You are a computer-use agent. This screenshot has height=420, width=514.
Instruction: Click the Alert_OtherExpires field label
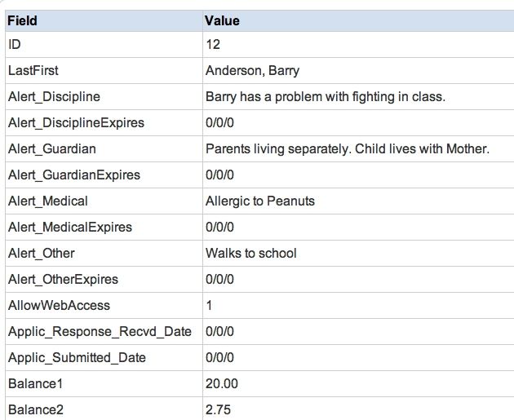coord(63,280)
